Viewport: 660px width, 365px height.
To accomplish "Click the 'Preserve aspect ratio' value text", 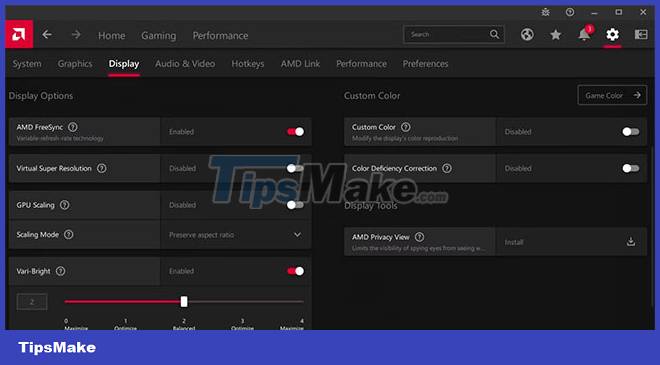I will click(x=201, y=235).
